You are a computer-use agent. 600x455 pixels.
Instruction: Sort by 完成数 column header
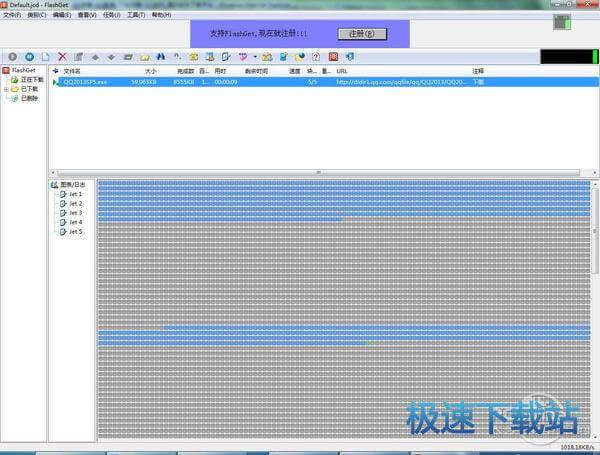tap(186, 71)
